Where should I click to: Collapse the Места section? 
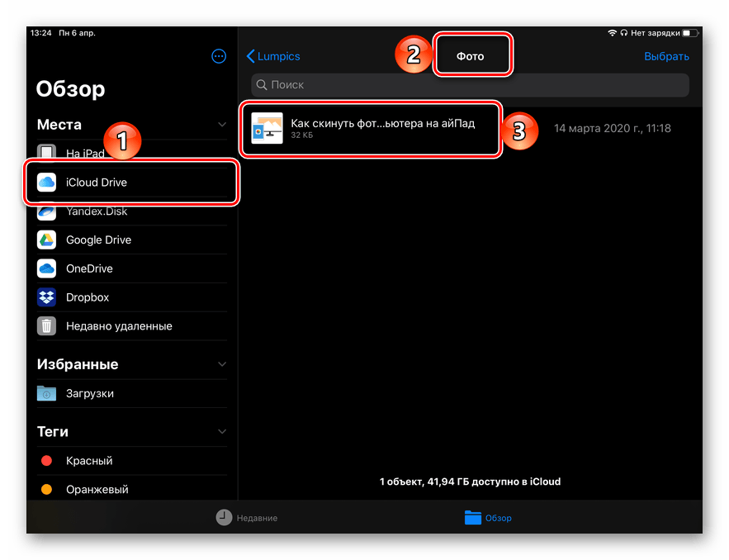point(221,125)
